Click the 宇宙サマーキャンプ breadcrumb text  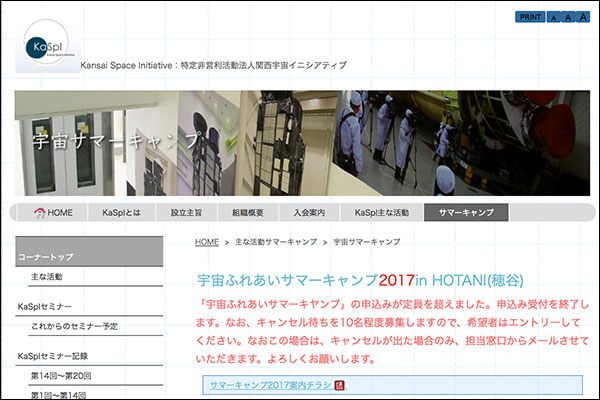coord(367,242)
